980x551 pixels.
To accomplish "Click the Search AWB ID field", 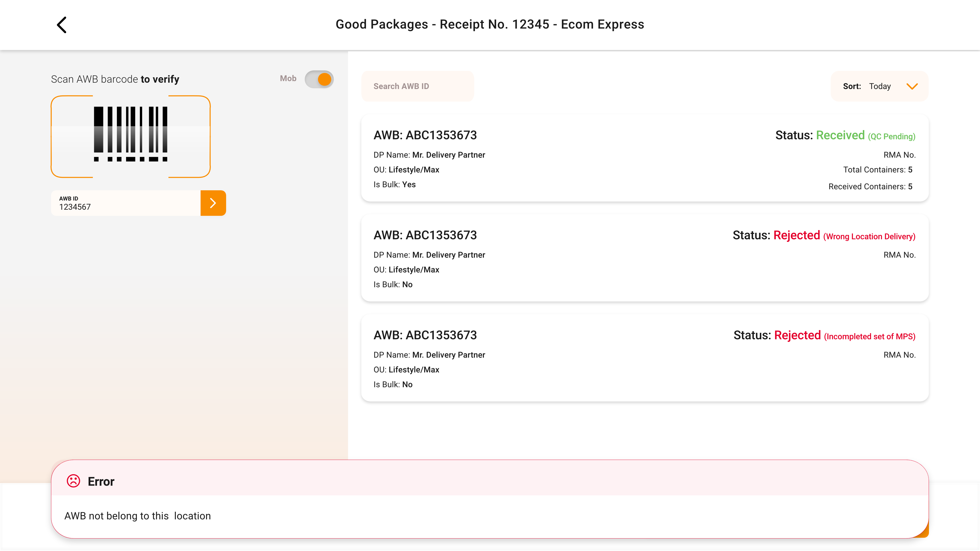I will [417, 86].
